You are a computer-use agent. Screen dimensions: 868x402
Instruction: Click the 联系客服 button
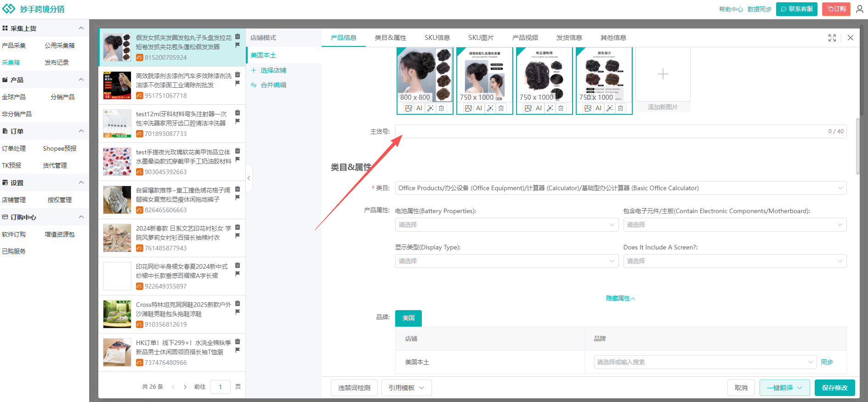797,9
